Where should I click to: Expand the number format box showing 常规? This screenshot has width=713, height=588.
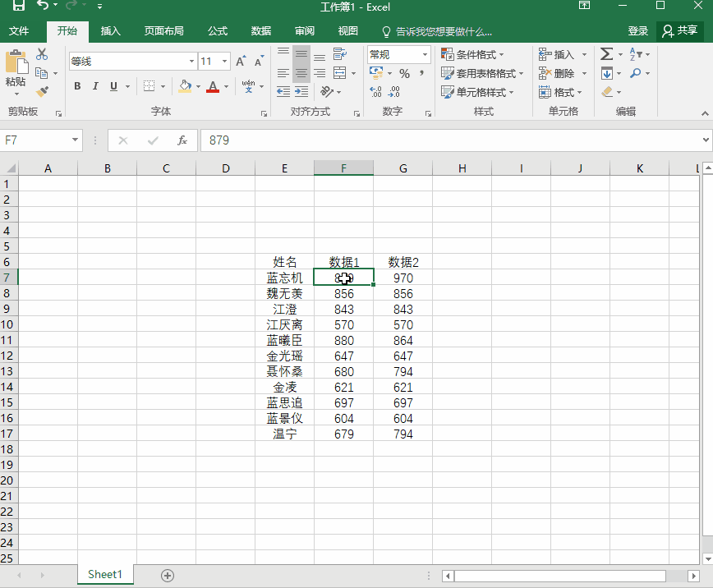tap(425, 54)
